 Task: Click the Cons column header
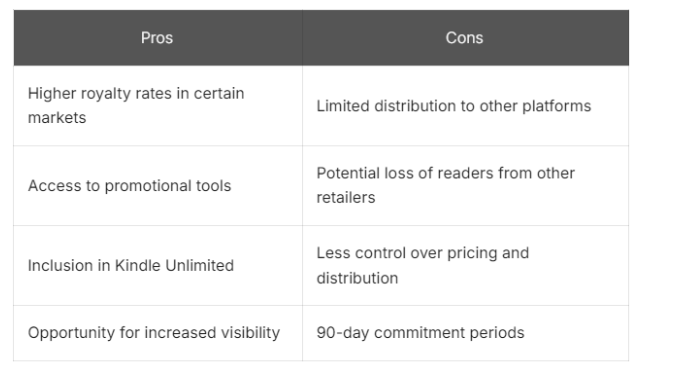pos(465,38)
